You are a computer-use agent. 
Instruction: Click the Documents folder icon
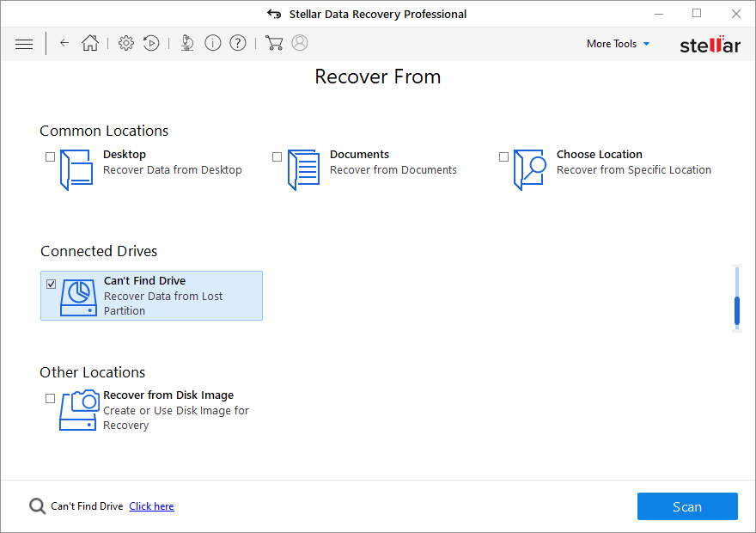[303, 170]
